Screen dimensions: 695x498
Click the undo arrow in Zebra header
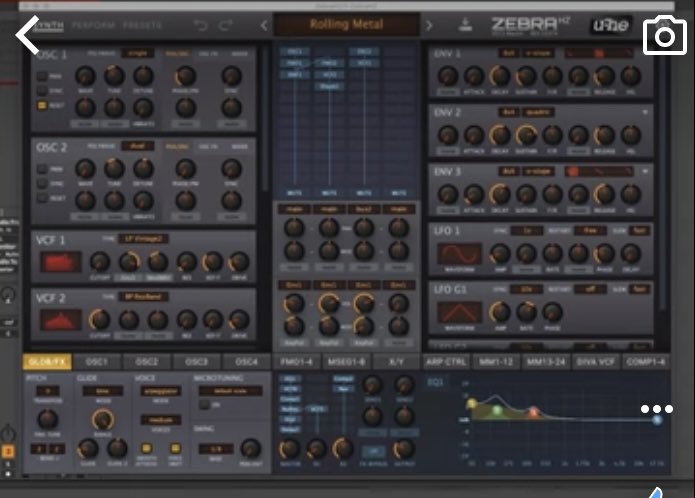201,25
